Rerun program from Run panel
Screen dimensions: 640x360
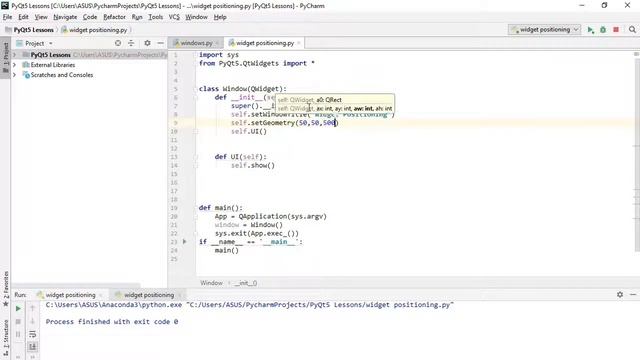(18, 309)
